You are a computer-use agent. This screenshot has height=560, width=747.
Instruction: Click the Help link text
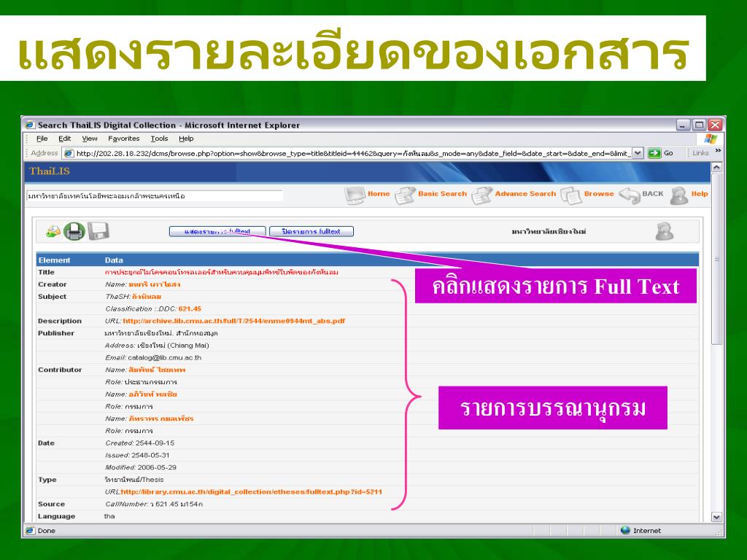[x=700, y=194]
